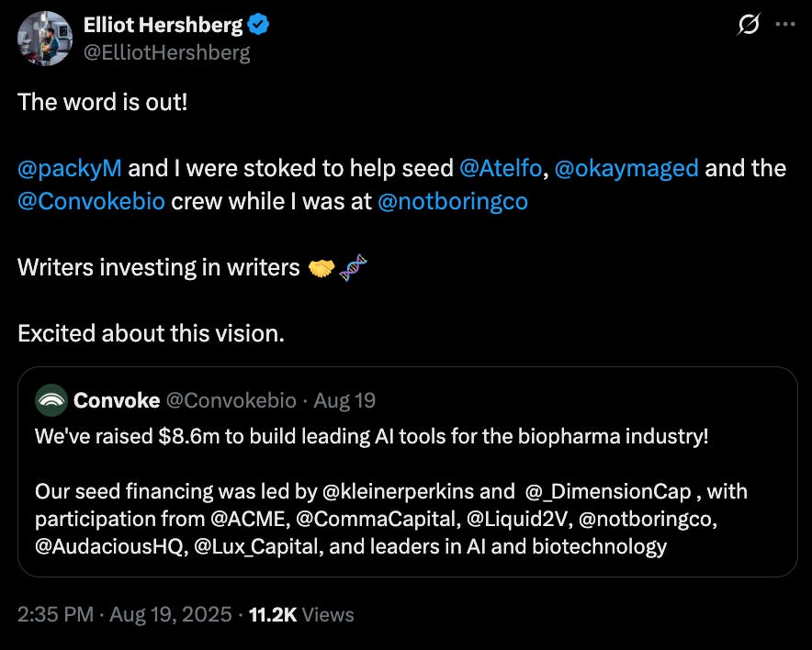Image resolution: width=812 pixels, height=650 pixels.
Task: Visit the @okaymaged profile mention
Action: 627,168
